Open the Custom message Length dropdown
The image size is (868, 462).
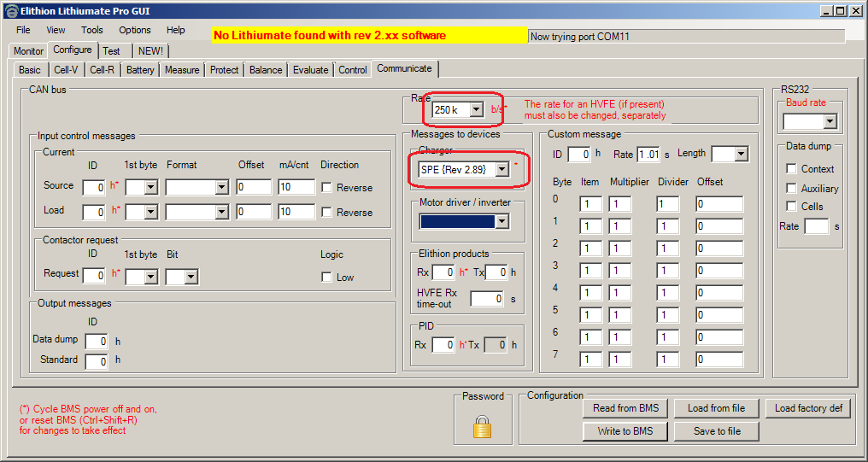click(742, 155)
